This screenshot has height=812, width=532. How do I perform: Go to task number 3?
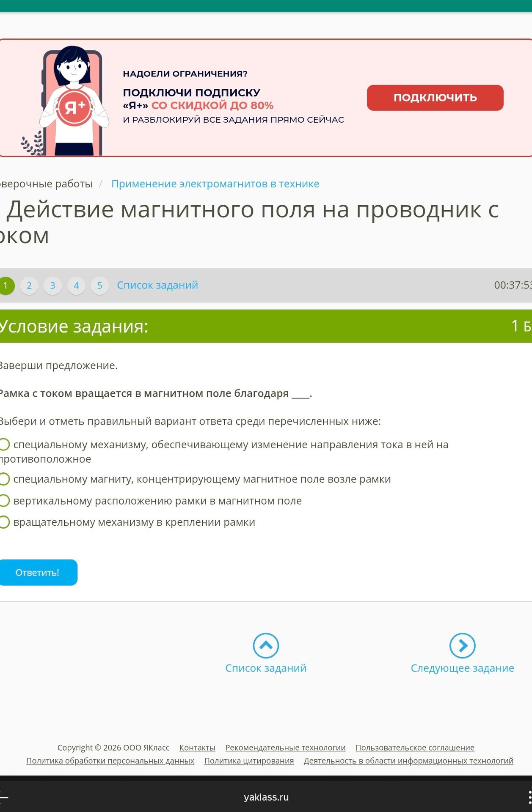tap(53, 285)
